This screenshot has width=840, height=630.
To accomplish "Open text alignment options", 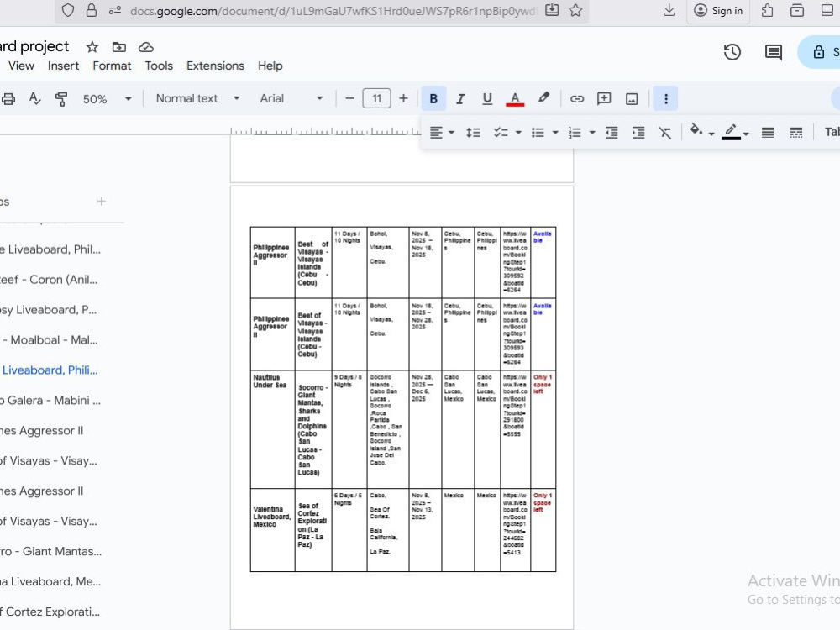I will pyautogui.click(x=442, y=133).
